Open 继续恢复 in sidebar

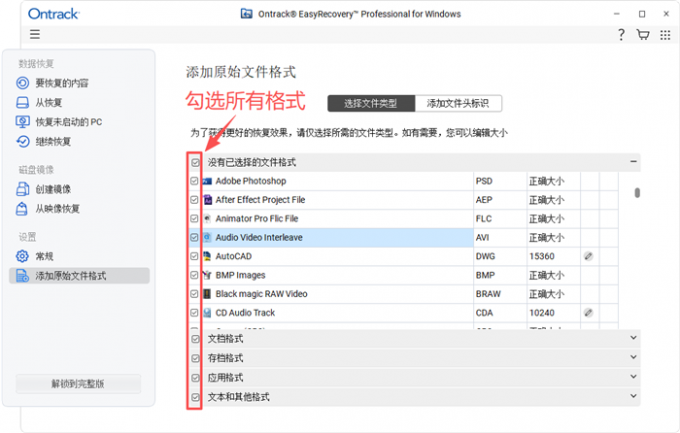53,141
